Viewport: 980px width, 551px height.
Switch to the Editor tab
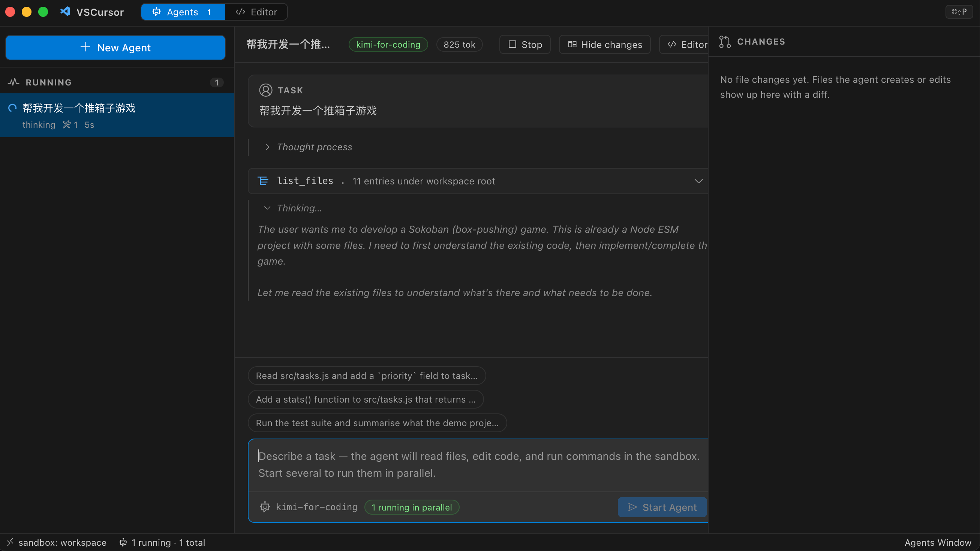click(x=256, y=12)
